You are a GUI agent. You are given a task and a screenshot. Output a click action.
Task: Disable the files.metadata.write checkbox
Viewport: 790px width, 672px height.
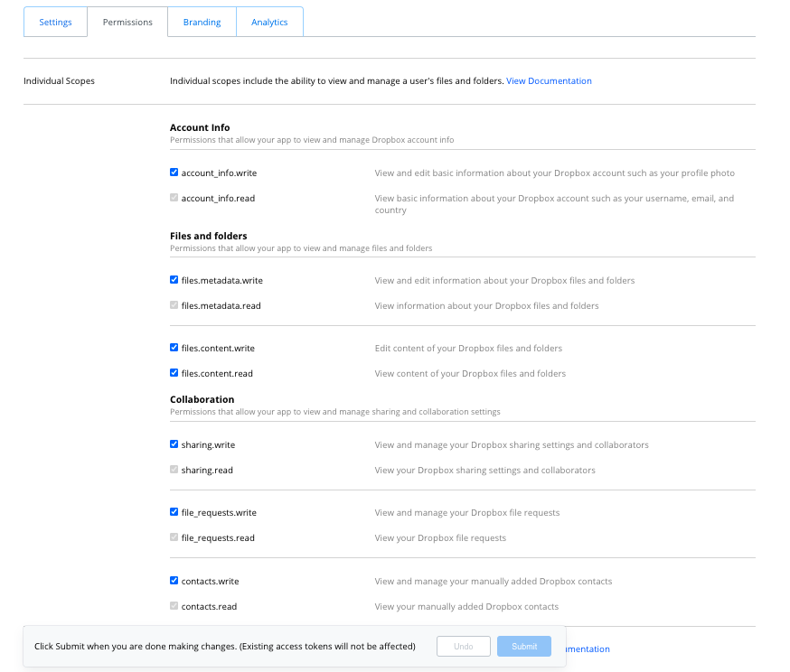(174, 279)
